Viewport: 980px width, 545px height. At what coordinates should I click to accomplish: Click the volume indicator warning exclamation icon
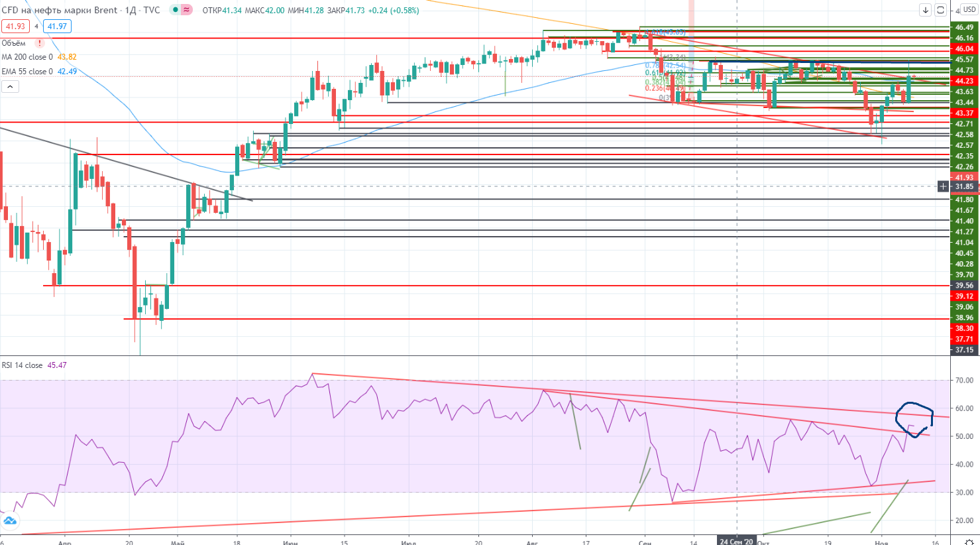(x=40, y=43)
